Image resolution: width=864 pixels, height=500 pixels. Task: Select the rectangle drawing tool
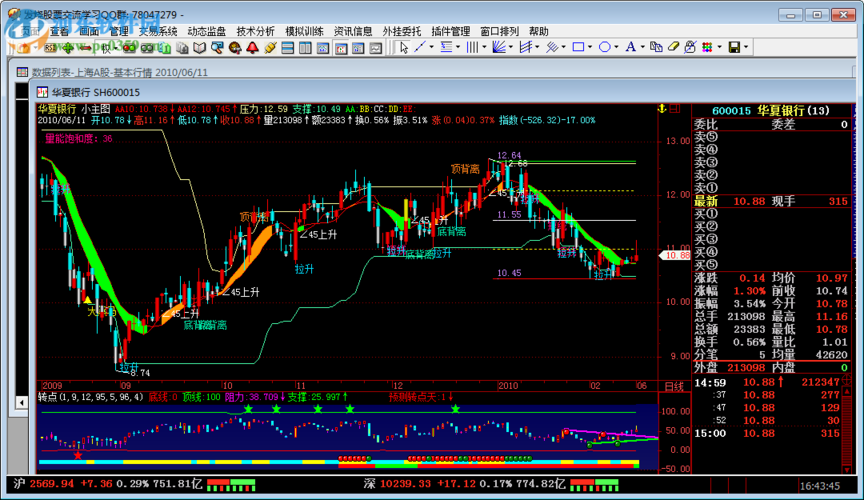click(x=579, y=47)
